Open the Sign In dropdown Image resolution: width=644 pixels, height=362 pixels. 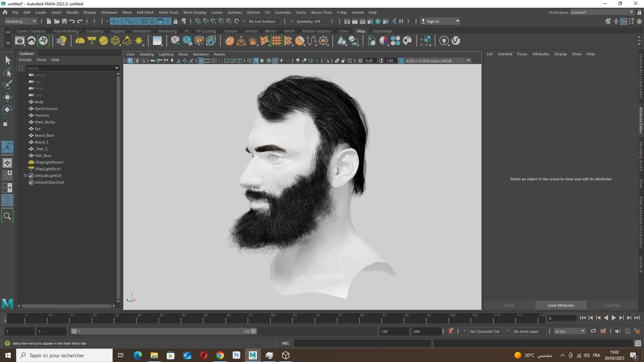tap(440, 21)
